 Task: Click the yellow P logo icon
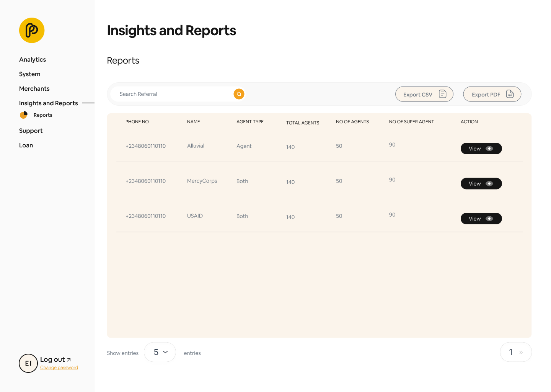click(x=32, y=30)
